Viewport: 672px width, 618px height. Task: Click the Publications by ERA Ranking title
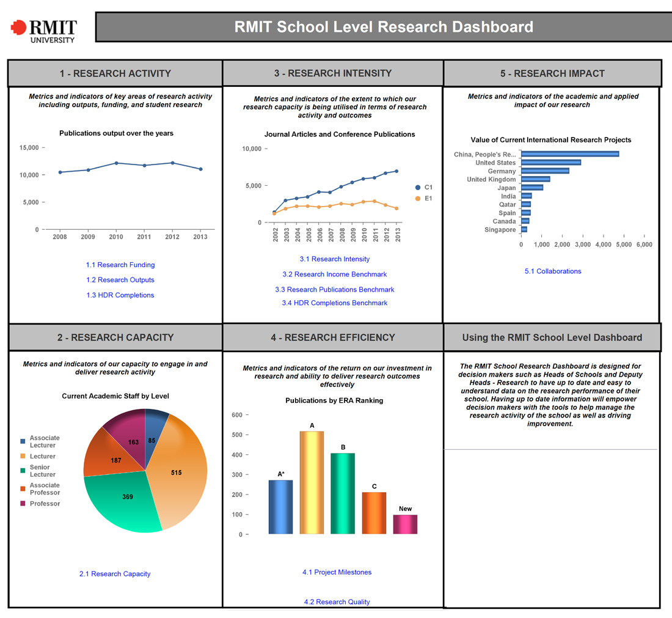tap(334, 400)
